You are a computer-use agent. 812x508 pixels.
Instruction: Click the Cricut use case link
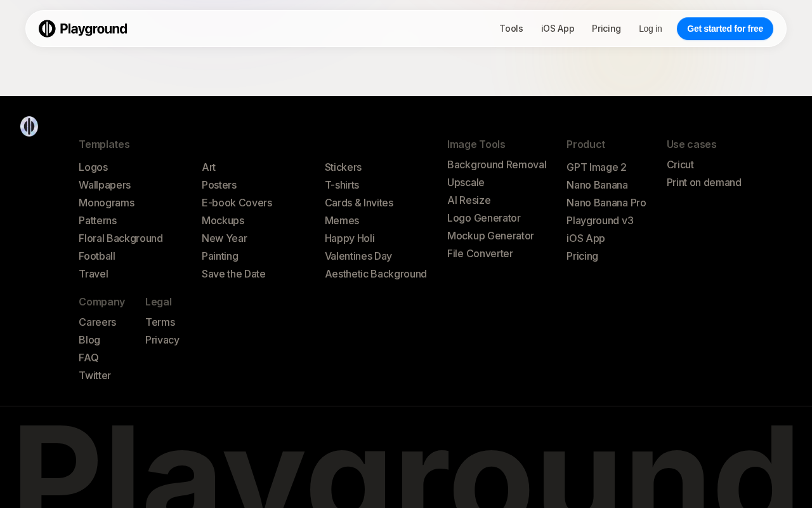click(680, 164)
